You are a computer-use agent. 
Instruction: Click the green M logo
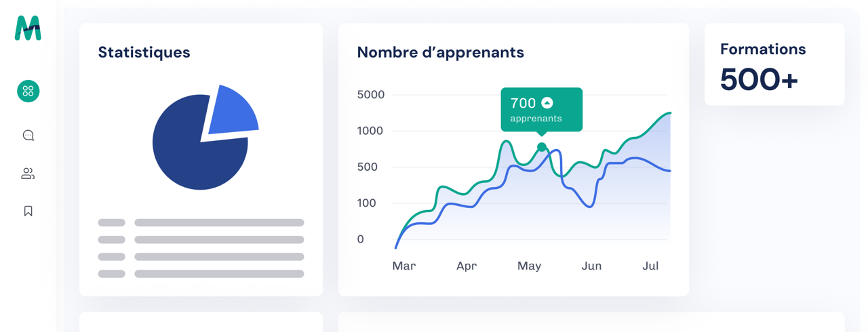(x=28, y=28)
